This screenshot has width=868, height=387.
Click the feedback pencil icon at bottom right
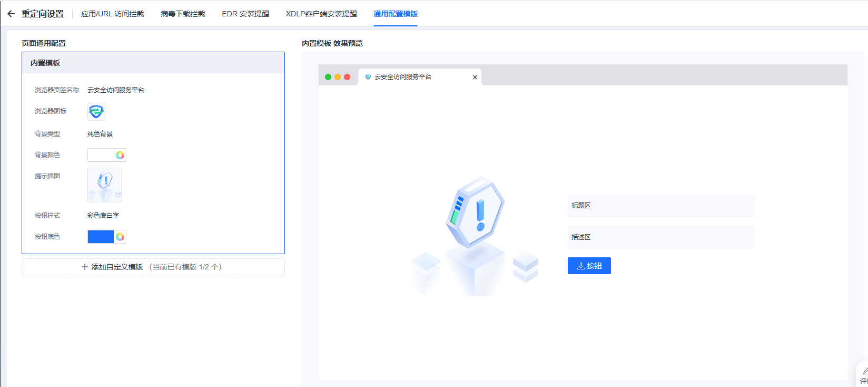(864, 372)
